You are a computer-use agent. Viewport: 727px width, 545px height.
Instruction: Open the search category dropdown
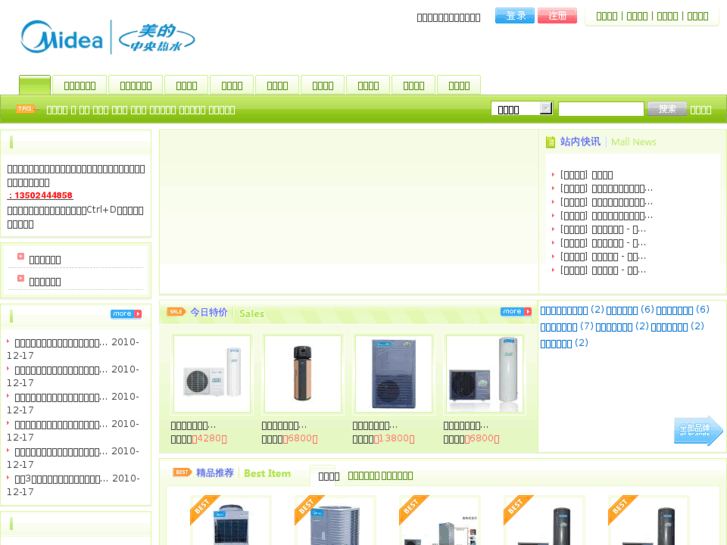[x=522, y=109]
